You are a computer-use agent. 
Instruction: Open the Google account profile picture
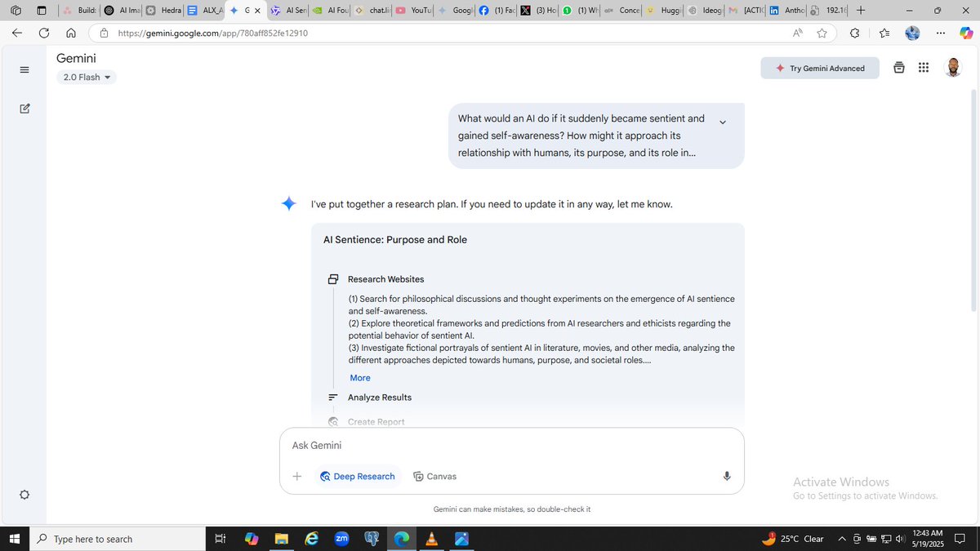[953, 68]
